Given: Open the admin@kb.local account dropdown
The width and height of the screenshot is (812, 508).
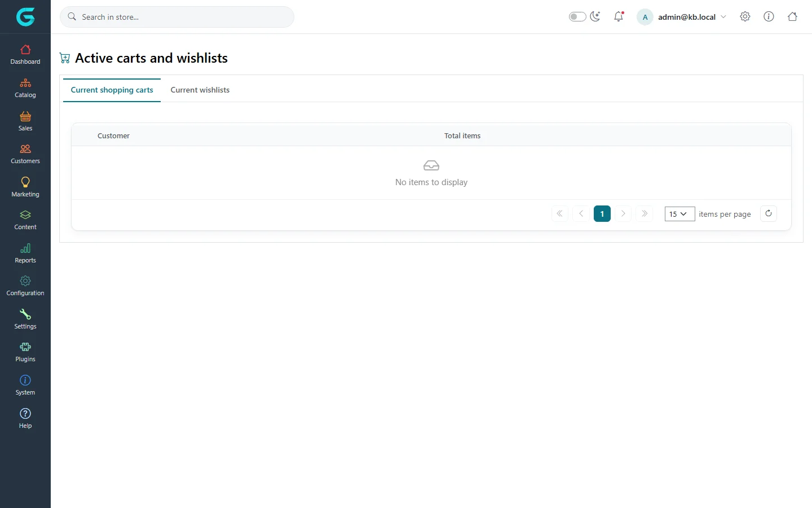Looking at the screenshot, I should (x=682, y=17).
